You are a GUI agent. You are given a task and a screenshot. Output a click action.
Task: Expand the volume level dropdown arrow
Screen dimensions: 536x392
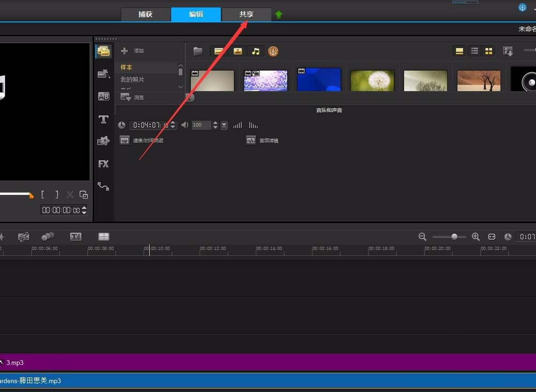tap(224, 125)
